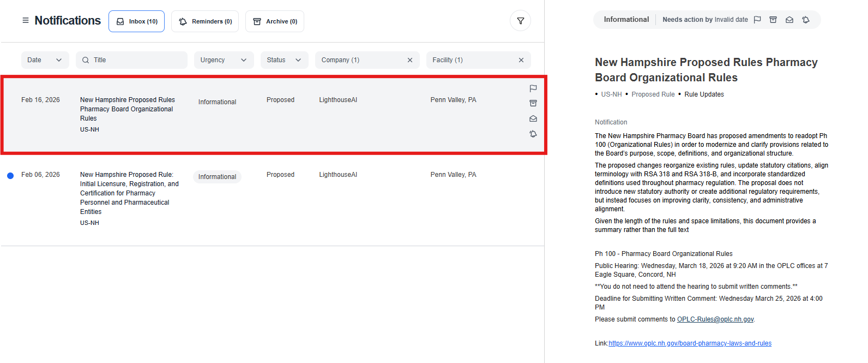
Task: Flag the Feb 16 notification row
Action: tap(533, 88)
